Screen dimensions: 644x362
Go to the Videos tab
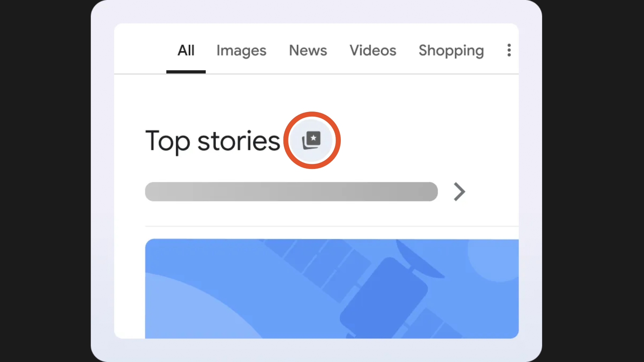(x=373, y=51)
